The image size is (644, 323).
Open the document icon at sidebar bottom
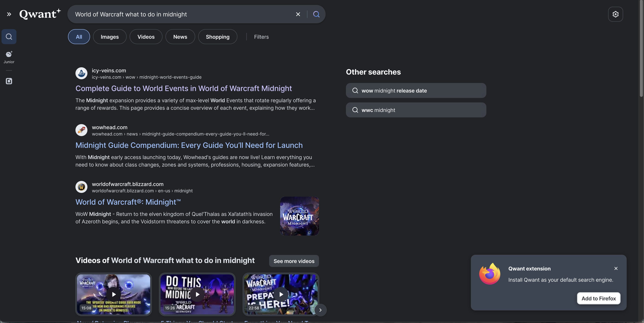pos(9,81)
